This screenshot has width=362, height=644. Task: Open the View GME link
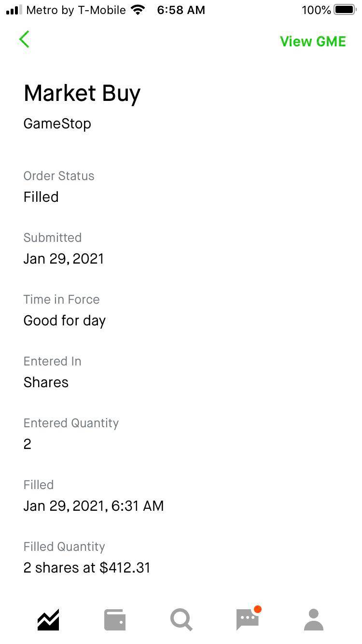[x=313, y=42]
